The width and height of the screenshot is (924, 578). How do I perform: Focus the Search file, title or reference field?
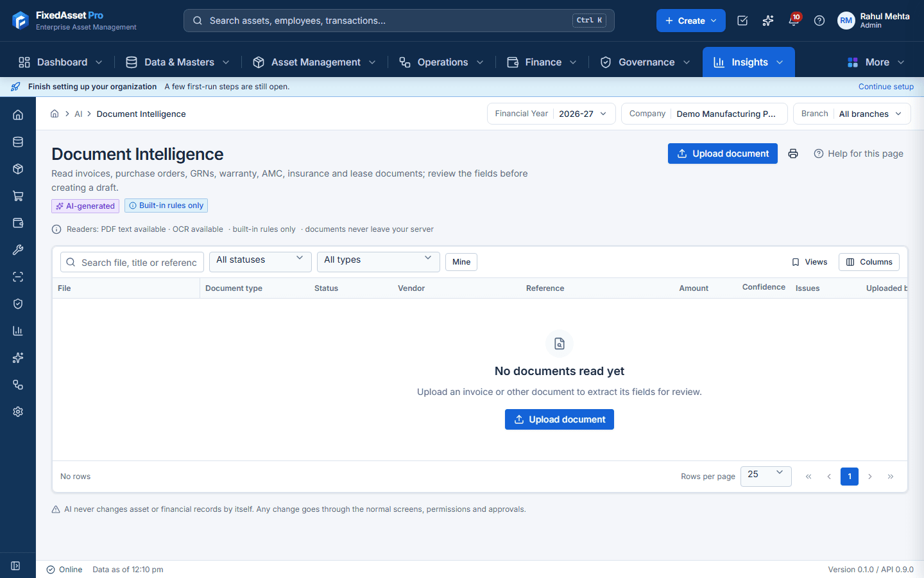[132, 262]
